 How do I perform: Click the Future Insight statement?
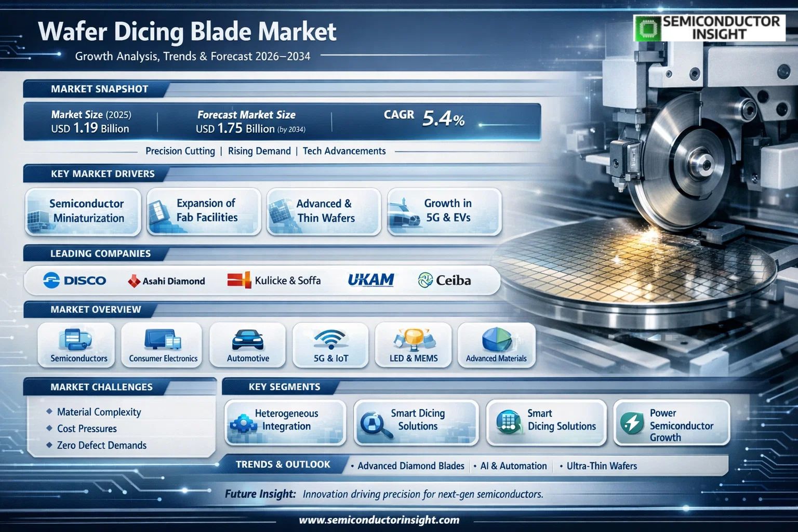384,494
